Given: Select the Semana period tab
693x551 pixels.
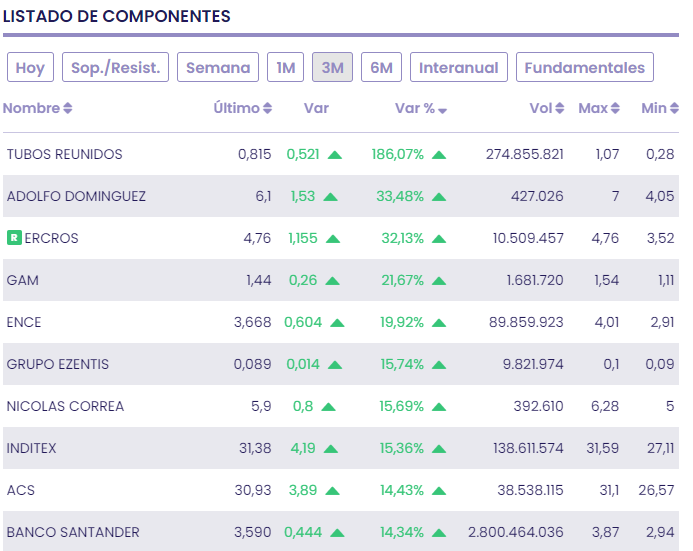Looking at the screenshot, I should pos(218,67).
